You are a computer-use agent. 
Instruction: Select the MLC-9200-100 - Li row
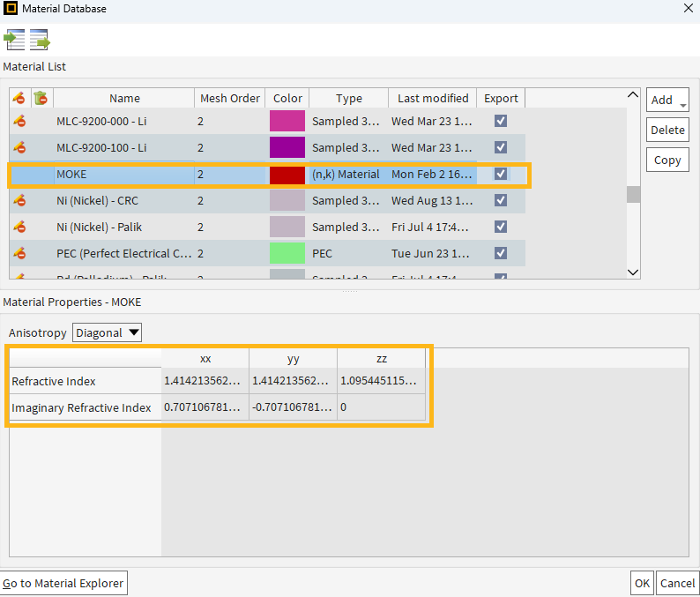tap(267, 147)
